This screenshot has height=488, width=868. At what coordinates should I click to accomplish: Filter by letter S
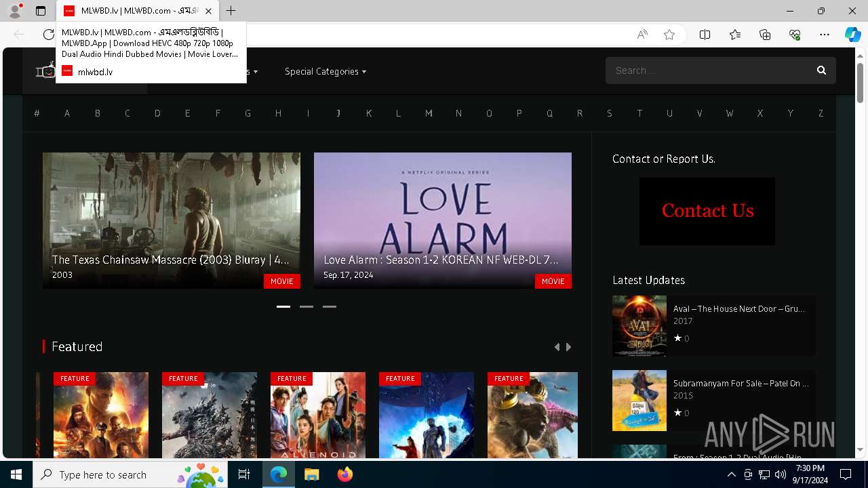click(610, 113)
